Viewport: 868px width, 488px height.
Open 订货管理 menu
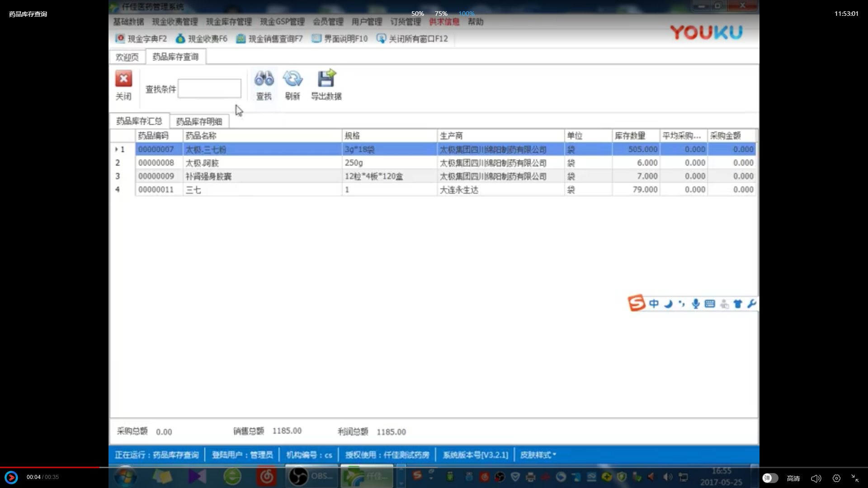coord(406,22)
